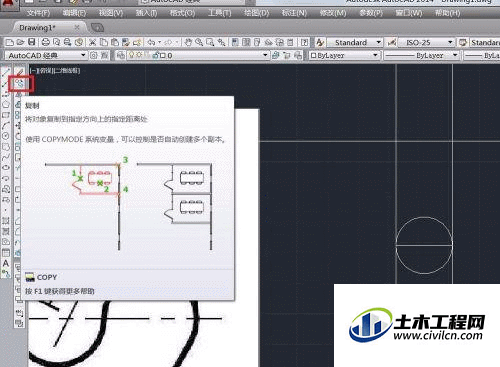This screenshot has width=500, height=367.
Task: Select the Arc draw tool
Action: [x=6, y=126]
